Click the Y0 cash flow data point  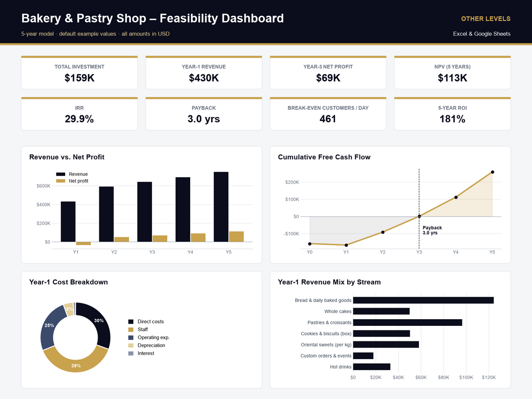(310, 244)
